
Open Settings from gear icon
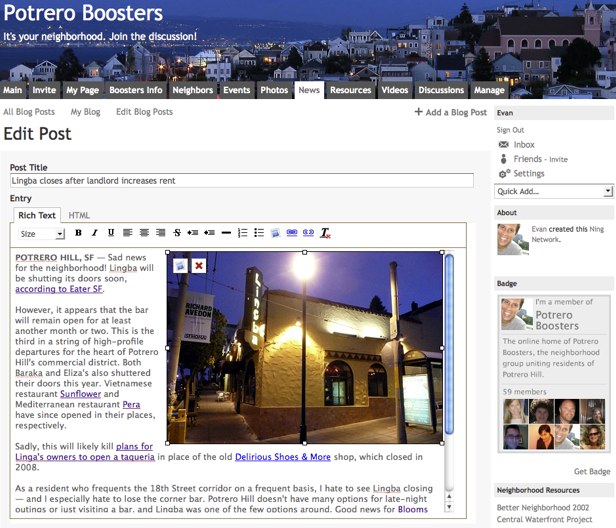(504, 174)
